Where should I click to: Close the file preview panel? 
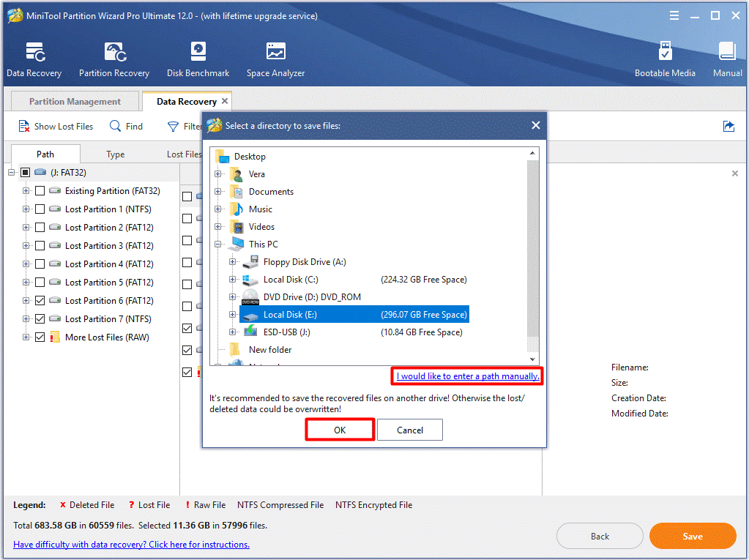734,173
